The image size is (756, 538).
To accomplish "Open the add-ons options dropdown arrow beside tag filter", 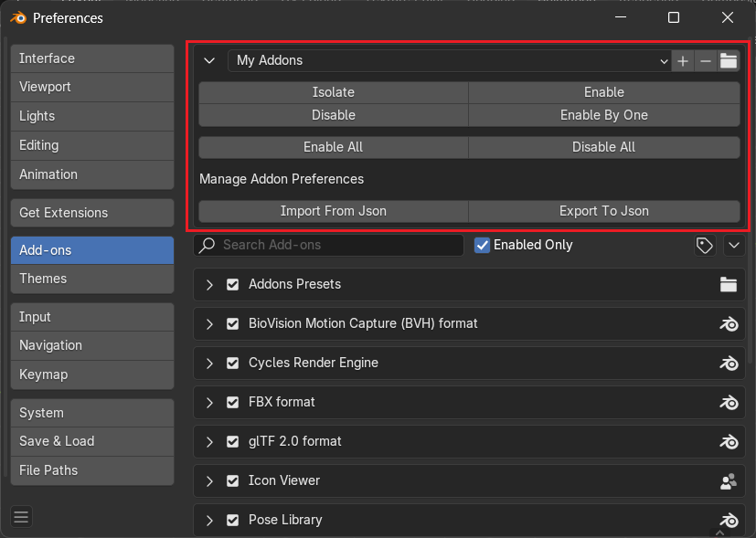I will [733, 245].
